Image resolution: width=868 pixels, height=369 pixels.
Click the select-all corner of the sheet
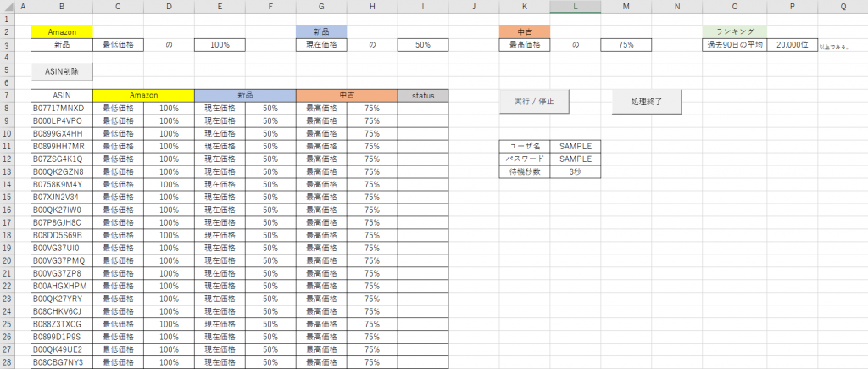[x=8, y=7]
